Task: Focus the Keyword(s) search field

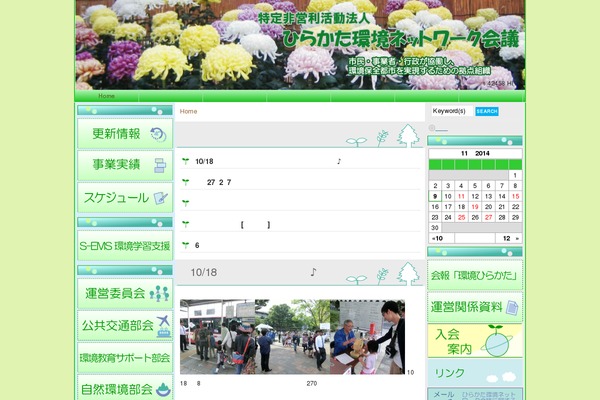Action: [x=452, y=111]
